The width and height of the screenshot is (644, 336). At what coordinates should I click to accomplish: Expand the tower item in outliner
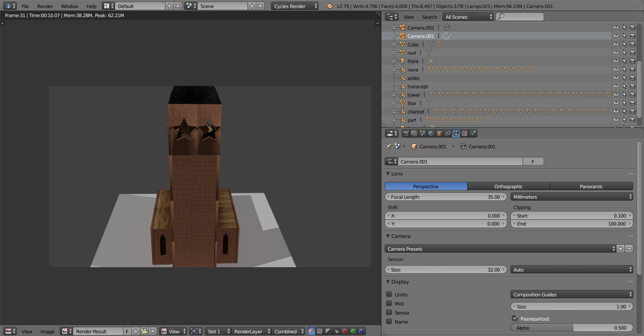[394, 95]
